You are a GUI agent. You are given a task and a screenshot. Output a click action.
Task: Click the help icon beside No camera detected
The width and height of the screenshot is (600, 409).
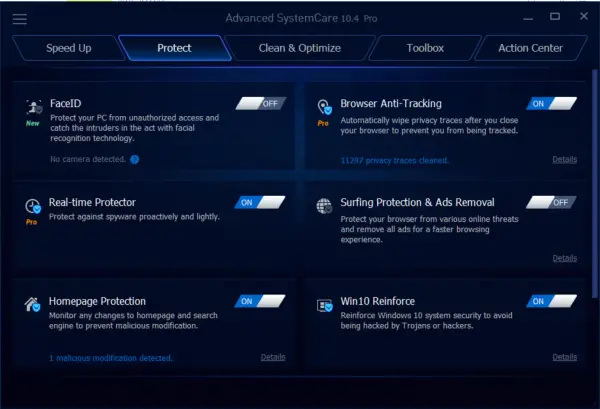click(x=135, y=160)
